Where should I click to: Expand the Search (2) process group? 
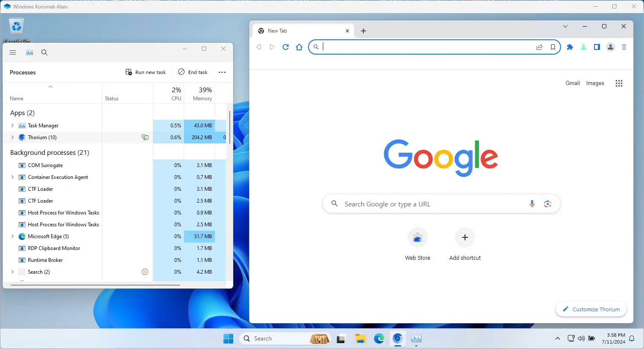[x=12, y=272]
